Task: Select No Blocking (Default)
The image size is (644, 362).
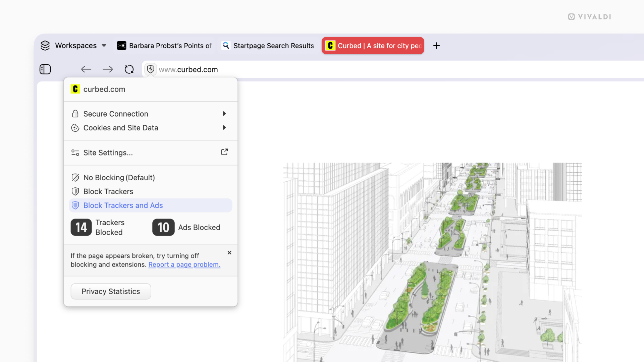Action: [x=151, y=178]
